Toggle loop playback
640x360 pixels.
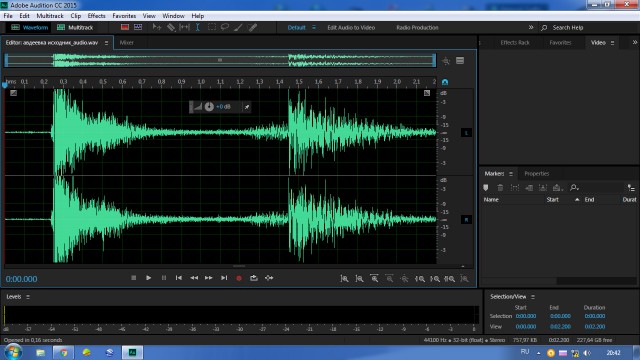point(254,278)
